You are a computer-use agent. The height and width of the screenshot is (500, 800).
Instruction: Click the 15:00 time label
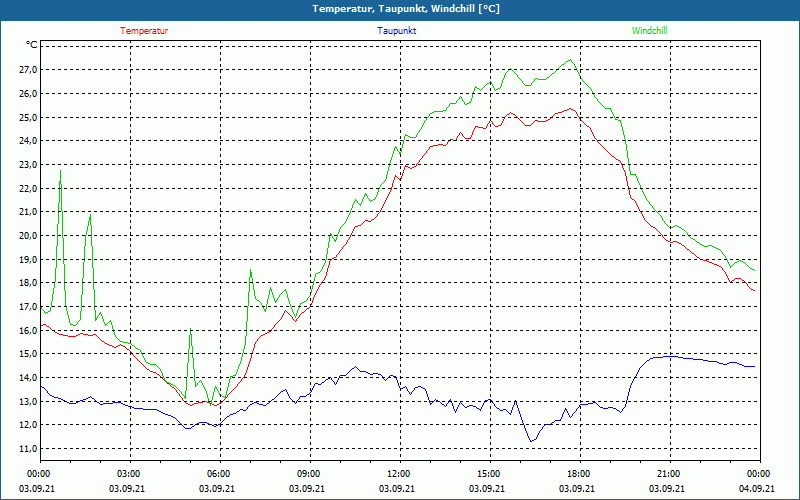point(490,474)
